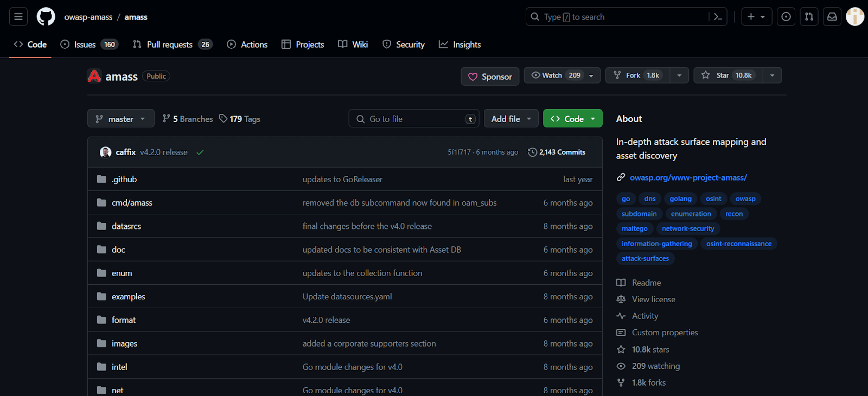This screenshot has height=396, width=868.
Task: Open the green Code dropdown button
Action: point(573,119)
